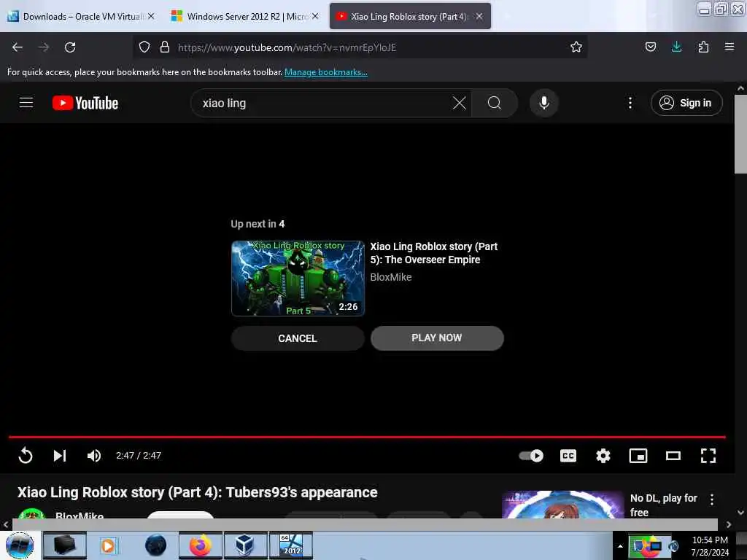Image resolution: width=747 pixels, height=560 pixels.
Task: Show hidden system tray icons
Action: (x=620, y=546)
